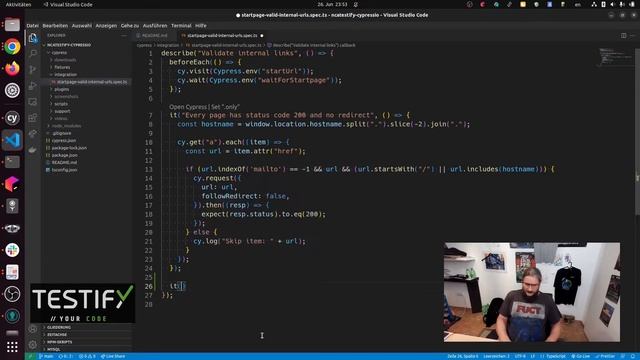The image size is (640, 360).
Task: Open the Explorer view in activity bar
Action: (x=33, y=38)
